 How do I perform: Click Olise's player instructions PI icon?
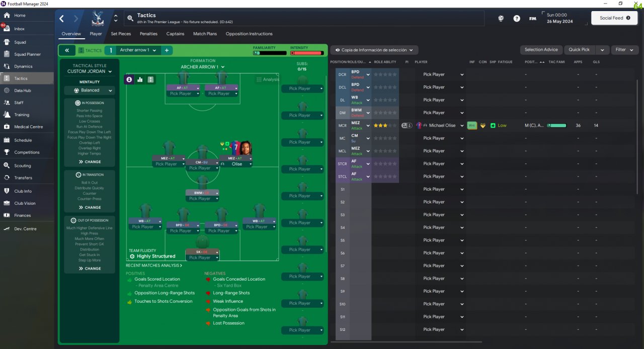tap(407, 125)
